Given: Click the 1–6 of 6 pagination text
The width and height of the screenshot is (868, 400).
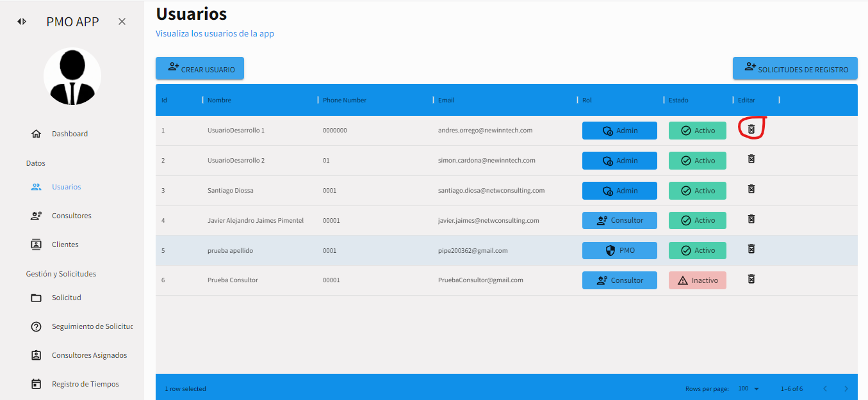Looking at the screenshot, I should click(791, 388).
